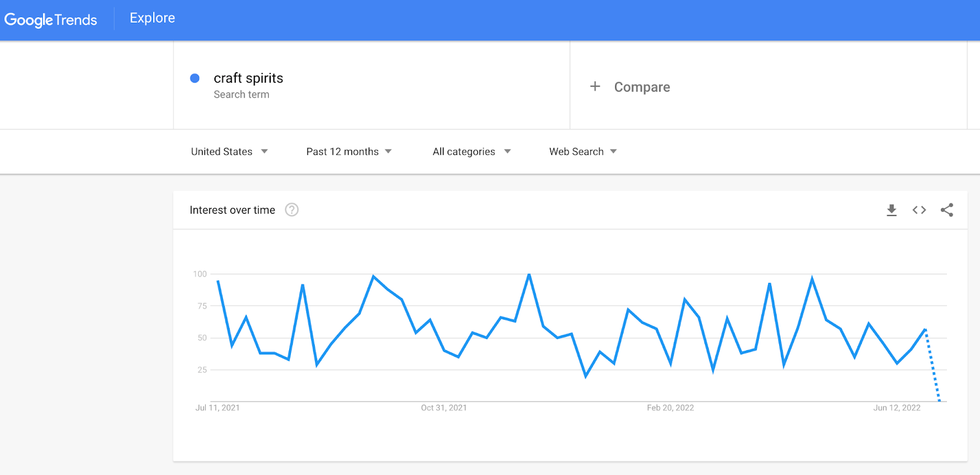The image size is (980, 475).
Task: Open the United States region dropdown
Action: [228, 151]
